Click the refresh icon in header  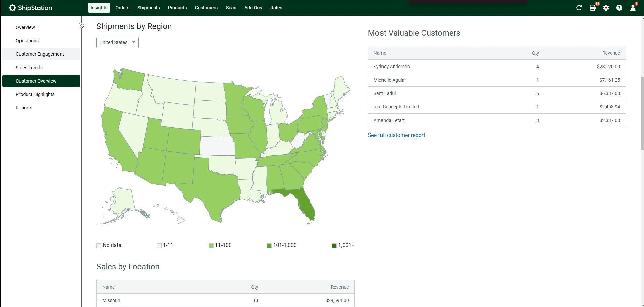[579, 8]
